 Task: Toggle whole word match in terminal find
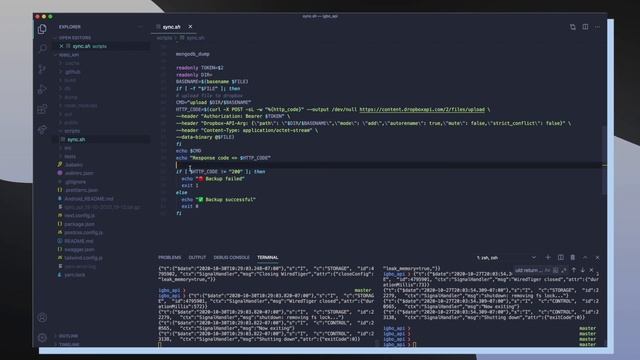point(556,270)
